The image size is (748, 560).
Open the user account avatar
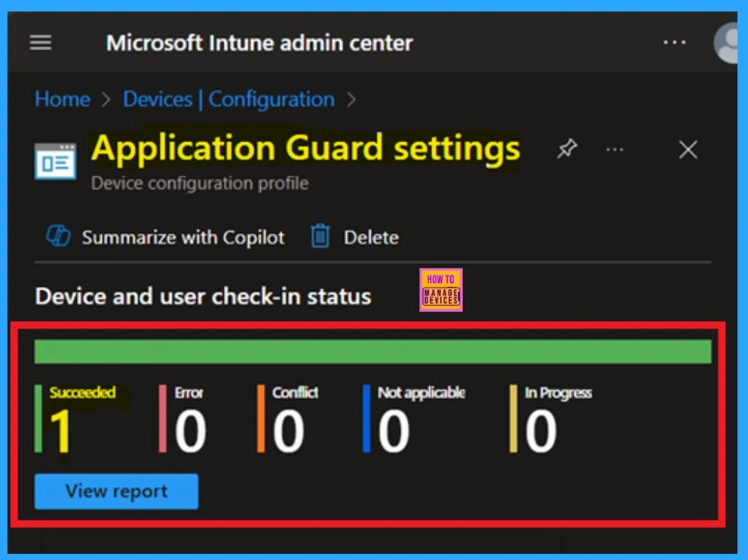pyautogui.click(x=726, y=43)
